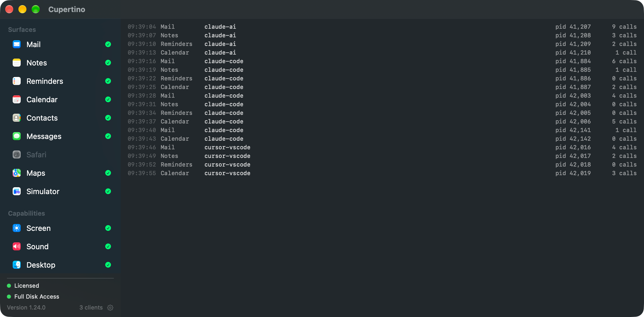Click pid 42,006 in the log
The image size is (644, 317).
[x=573, y=121]
